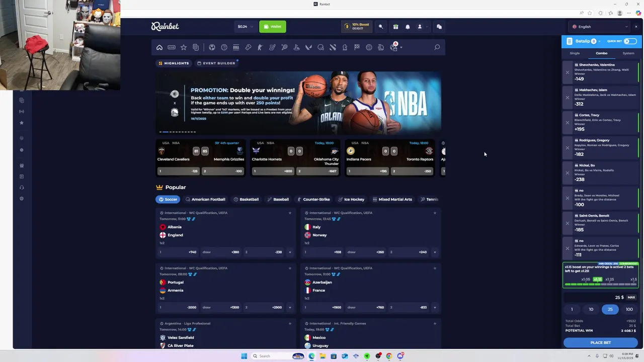This screenshot has height=362, width=644.
Task: Expand more markets for Azerbaijan vs France
Action: 435,308
